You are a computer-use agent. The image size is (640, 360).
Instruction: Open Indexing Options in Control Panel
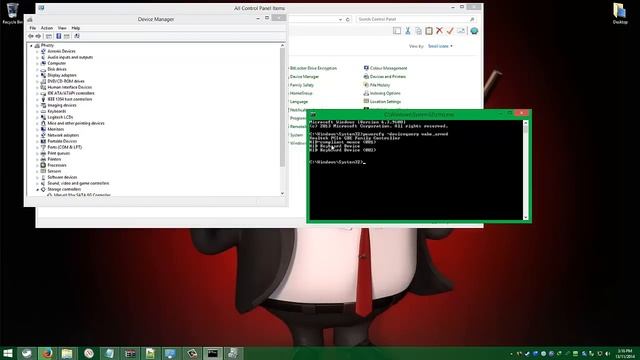(382, 93)
